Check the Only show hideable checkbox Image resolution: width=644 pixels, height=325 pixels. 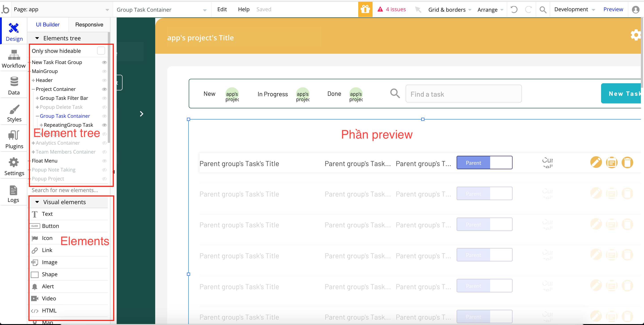101,51
